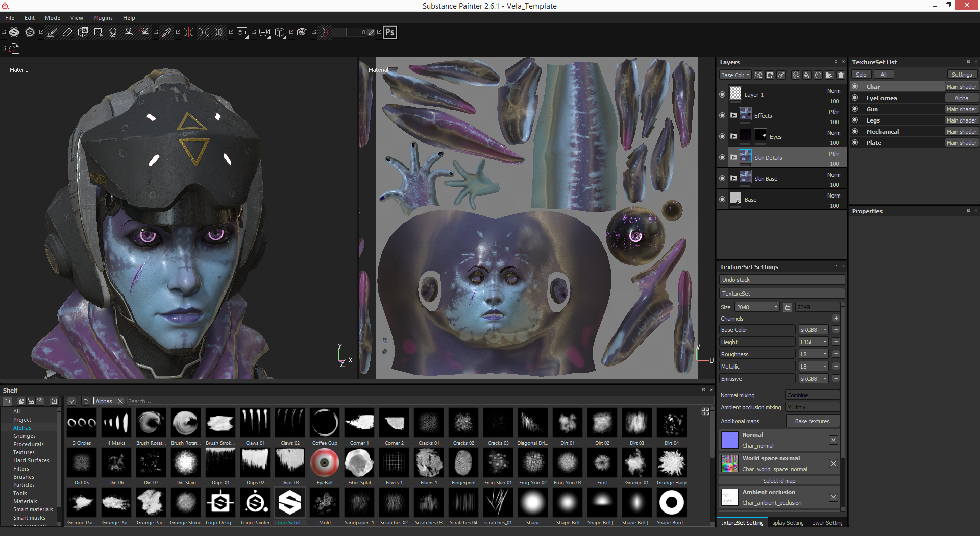Open Roughness L8 format dropdown

coord(814,354)
